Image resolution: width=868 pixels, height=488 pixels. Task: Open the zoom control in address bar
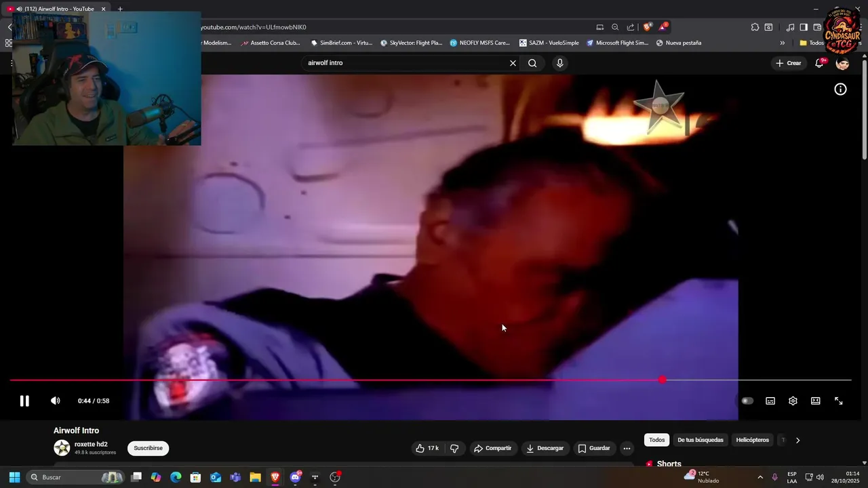click(x=615, y=27)
